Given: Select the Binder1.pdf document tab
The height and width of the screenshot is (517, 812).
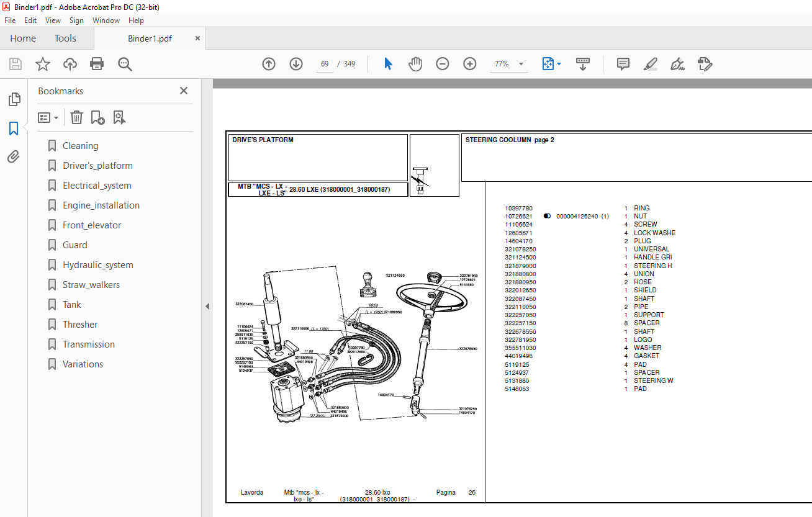Looking at the screenshot, I should point(150,38).
